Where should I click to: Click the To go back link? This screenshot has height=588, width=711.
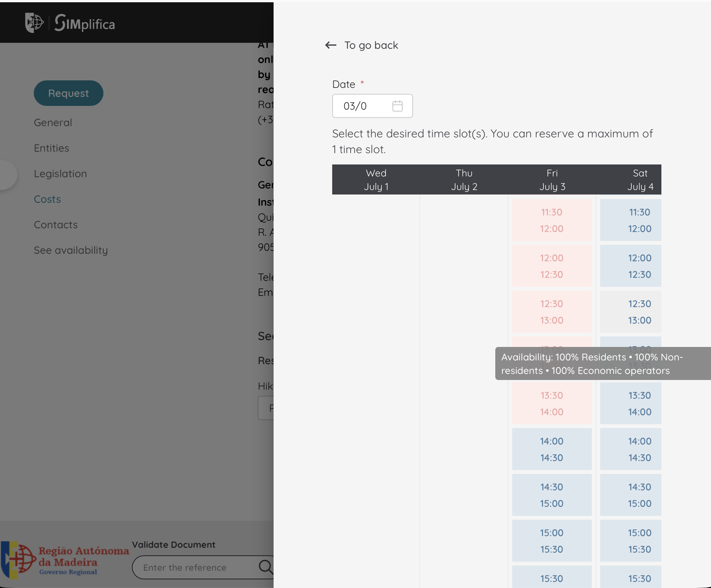pyautogui.click(x=371, y=45)
